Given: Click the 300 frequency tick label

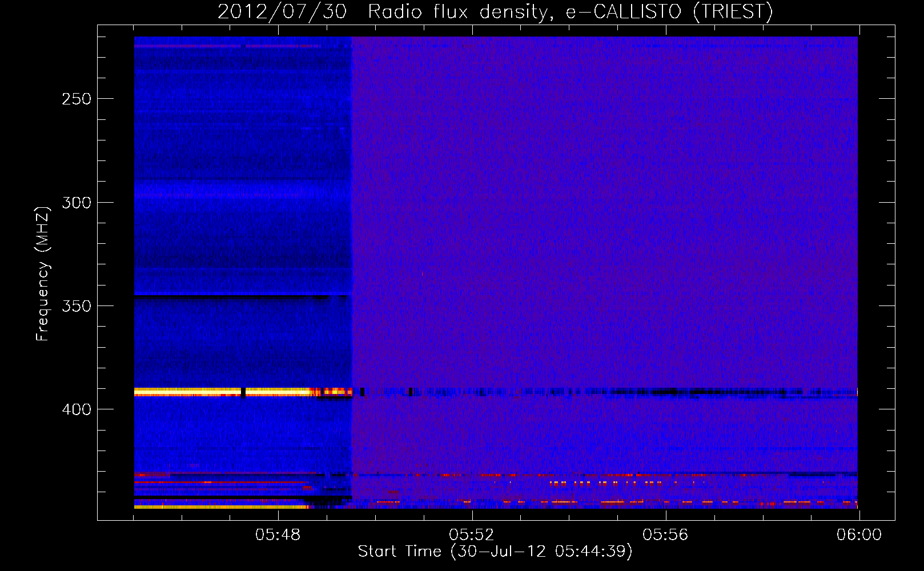Looking at the screenshot, I should click(x=77, y=203).
